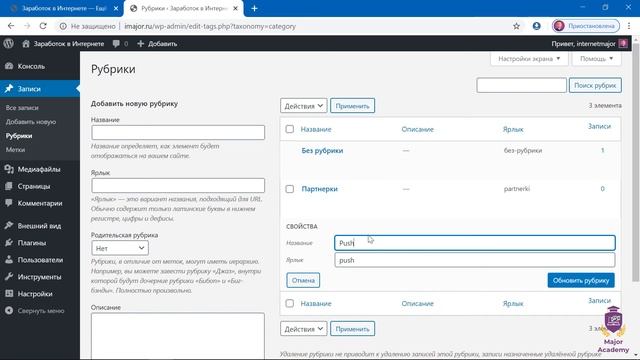Go to Все записи submenu
The image size is (640, 360).
click(x=22, y=108)
